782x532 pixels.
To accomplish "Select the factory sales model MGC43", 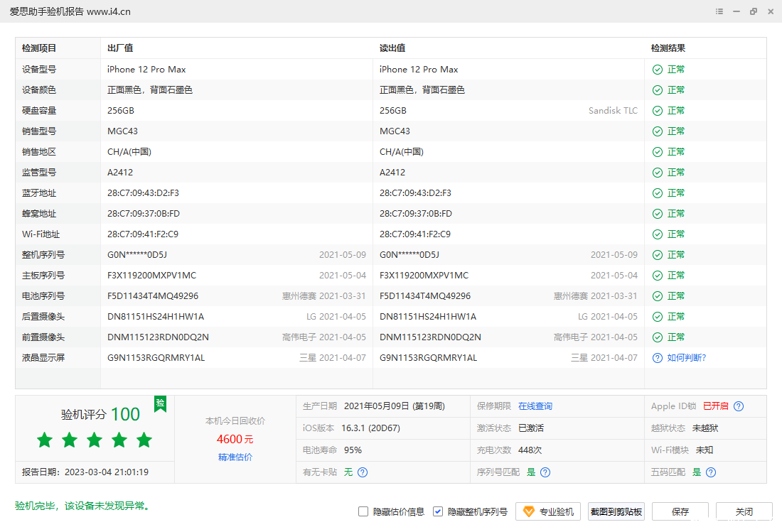I will pyautogui.click(x=123, y=131).
